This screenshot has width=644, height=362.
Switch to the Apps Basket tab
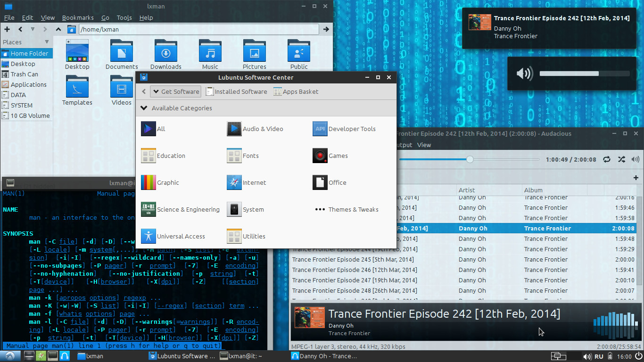pyautogui.click(x=296, y=91)
